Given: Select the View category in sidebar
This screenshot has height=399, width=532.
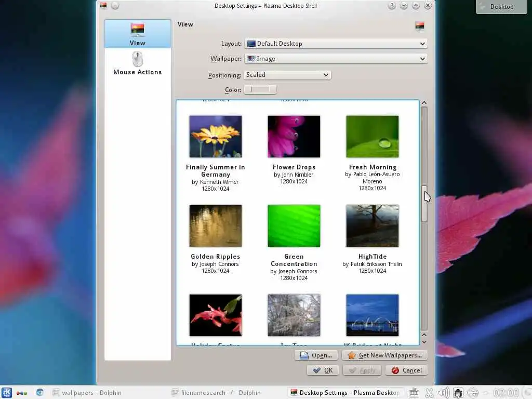Looking at the screenshot, I should (x=137, y=34).
